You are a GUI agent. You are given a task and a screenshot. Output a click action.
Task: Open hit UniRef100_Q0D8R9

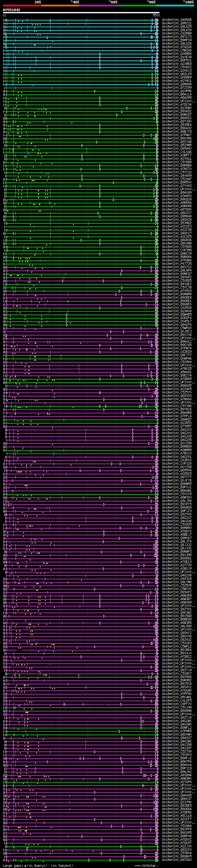click(177, 78)
